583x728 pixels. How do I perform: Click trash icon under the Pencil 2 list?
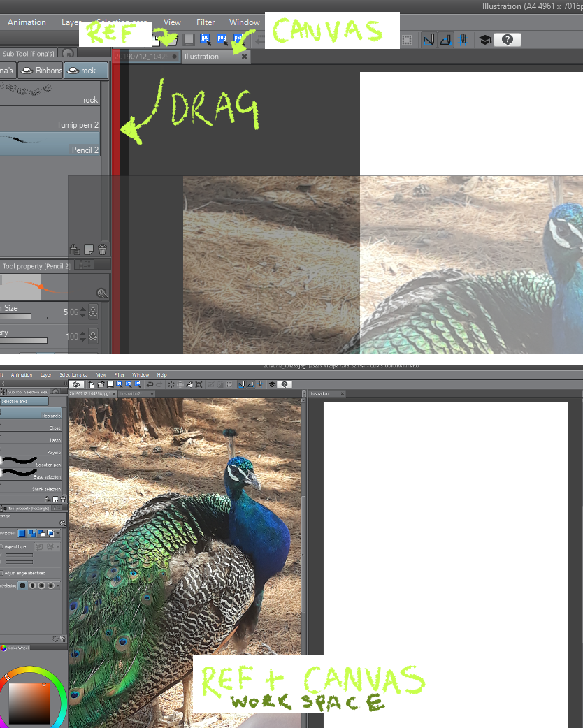102,250
